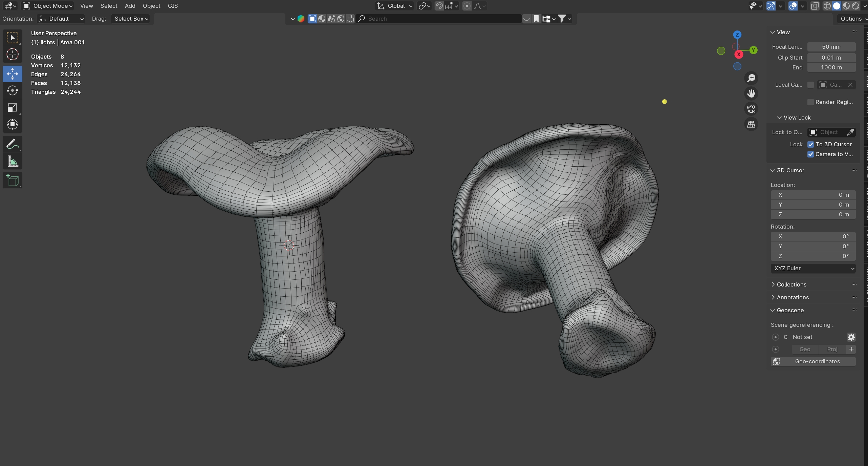Image resolution: width=868 pixels, height=466 pixels.
Task: Switch to orthographic view with the grid icon
Action: [x=751, y=124]
